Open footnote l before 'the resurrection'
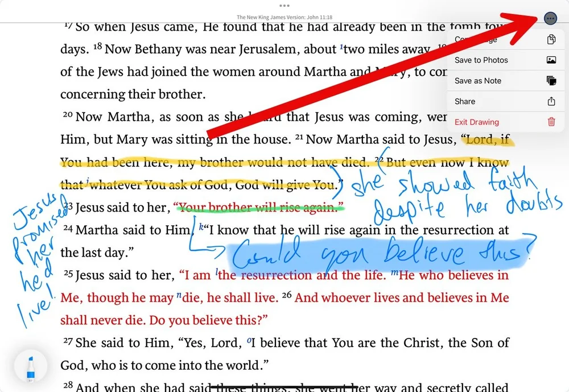This screenshot has width=569, height=392. pos(217,272)
